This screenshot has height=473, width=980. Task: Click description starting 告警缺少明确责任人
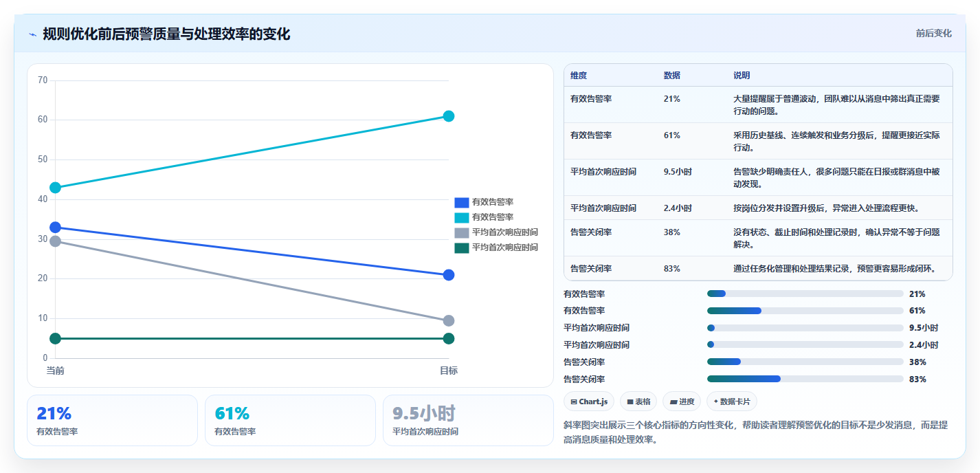836,178
